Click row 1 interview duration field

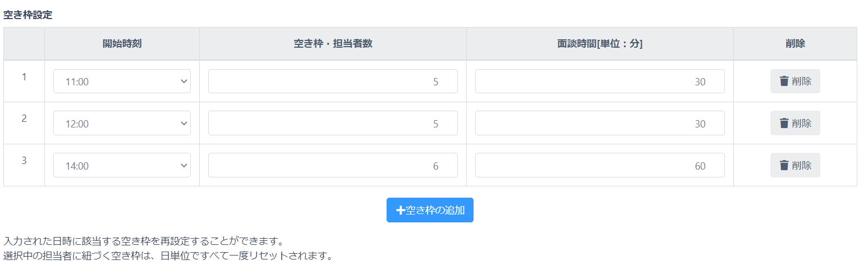[x=600, y=81]
